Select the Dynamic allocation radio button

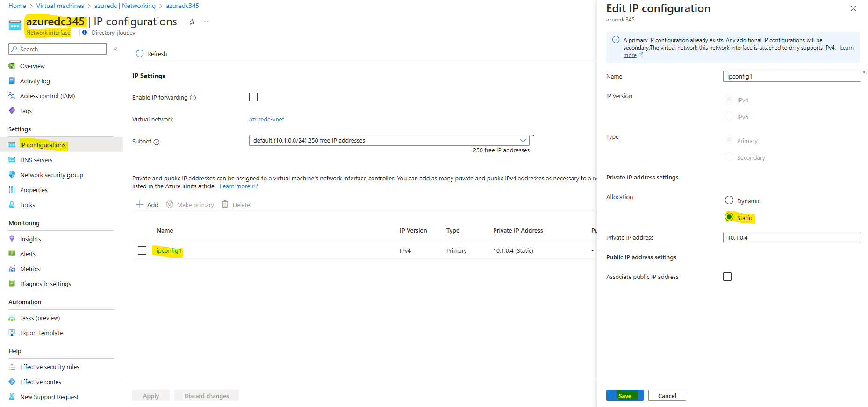click(729, 200)
